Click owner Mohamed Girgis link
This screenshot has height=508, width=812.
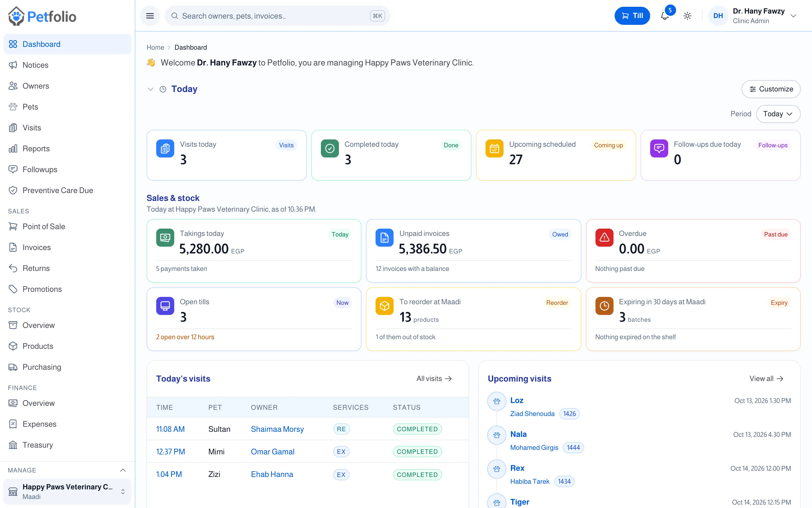(x=534, y=448)
